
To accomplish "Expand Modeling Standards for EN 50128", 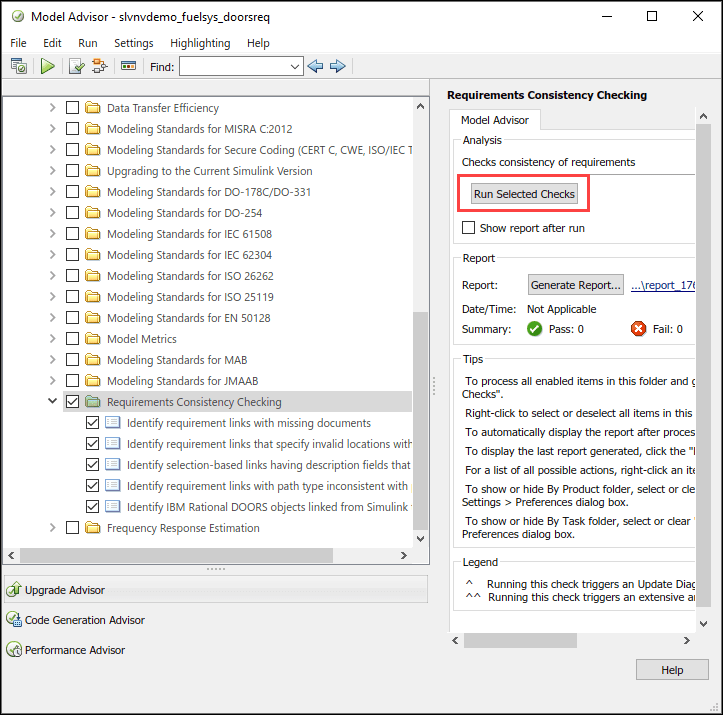I will [x=53, y=318].
